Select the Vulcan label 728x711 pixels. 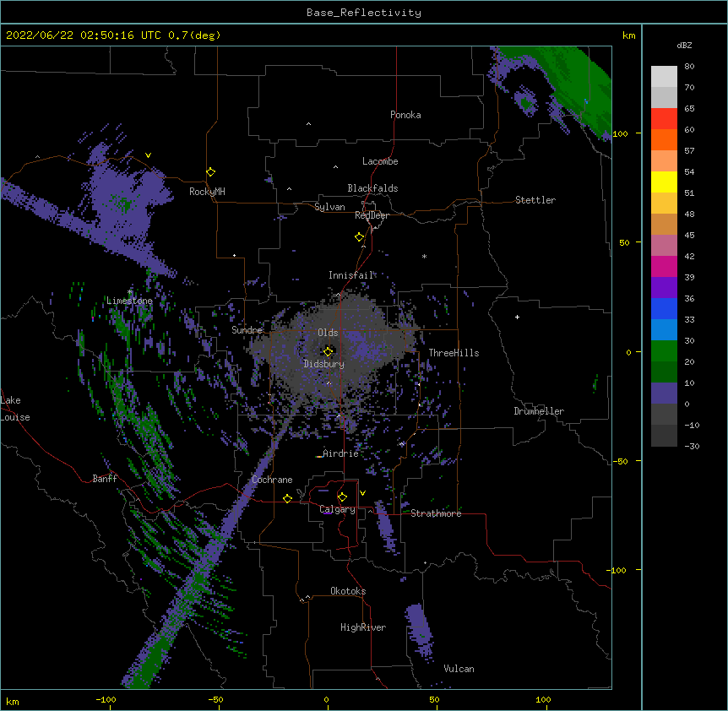459,669
